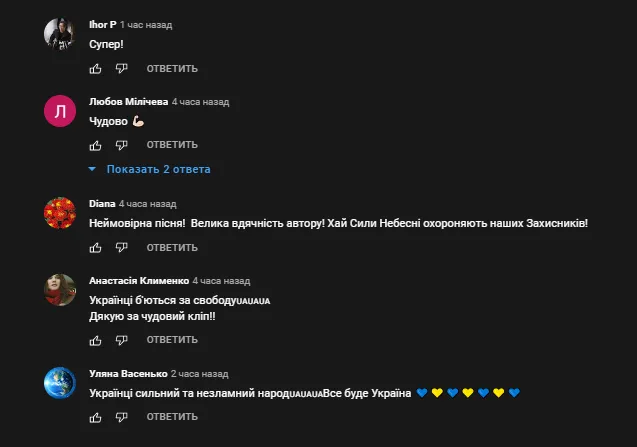Dislike Любов Мілічева's comment
This screenshot has height=447, width=637.
coord(121,145)
